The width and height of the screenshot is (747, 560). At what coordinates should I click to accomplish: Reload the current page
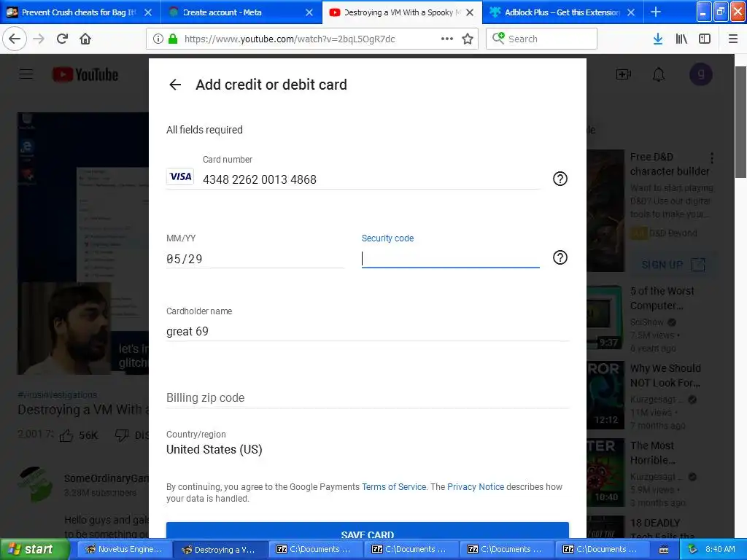coord(62,39)
